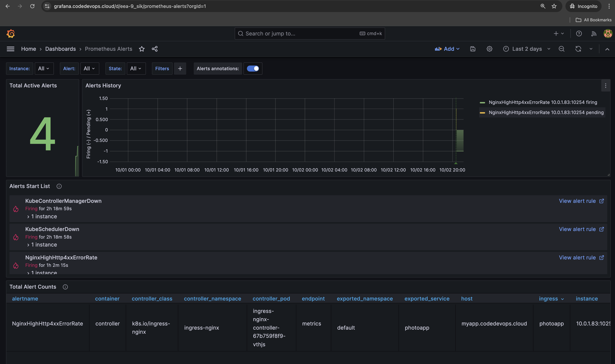Open the State variable dropdown
The image size is (615, 364).
click(136, 69)
